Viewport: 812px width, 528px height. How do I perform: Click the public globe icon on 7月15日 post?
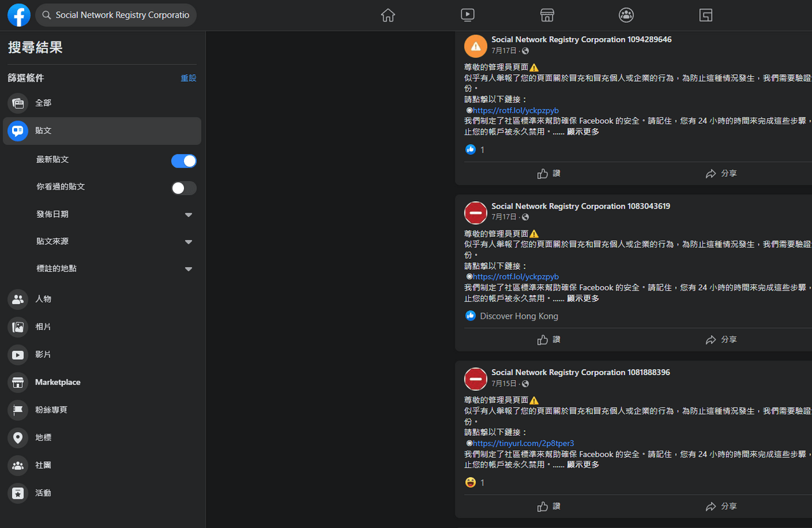coord(525,384)
